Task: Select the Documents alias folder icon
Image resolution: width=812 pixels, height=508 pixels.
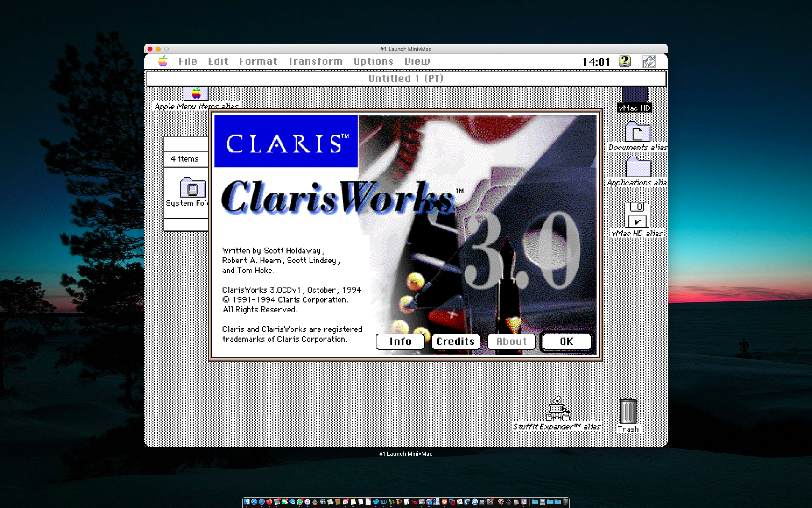Action: pos(637,133)
